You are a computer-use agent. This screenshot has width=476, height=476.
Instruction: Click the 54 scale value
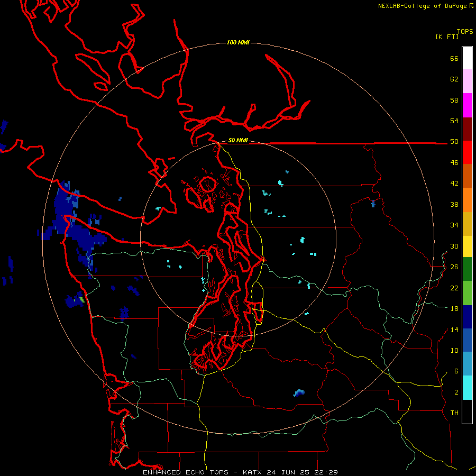coord(454,121)
